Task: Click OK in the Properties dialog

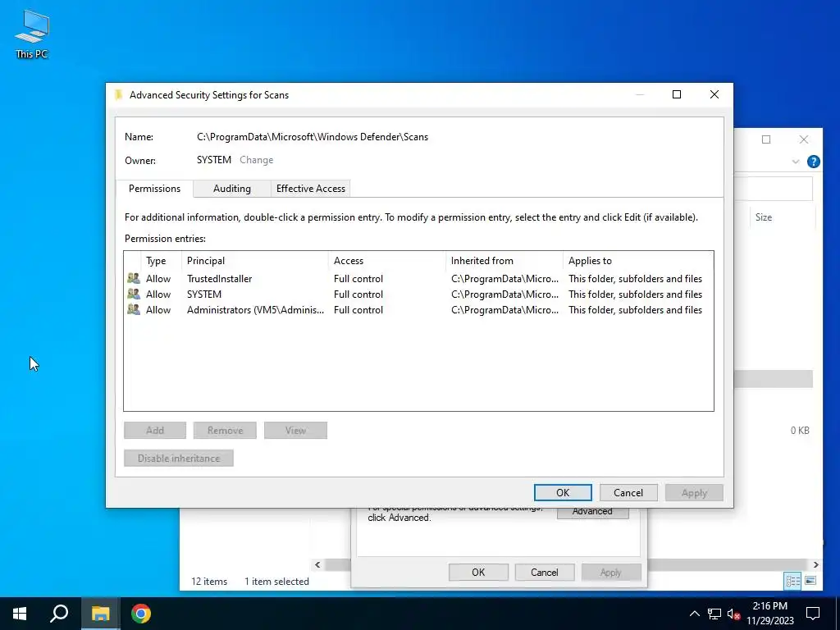Action: pyautogui.click(x=478, y=572)
